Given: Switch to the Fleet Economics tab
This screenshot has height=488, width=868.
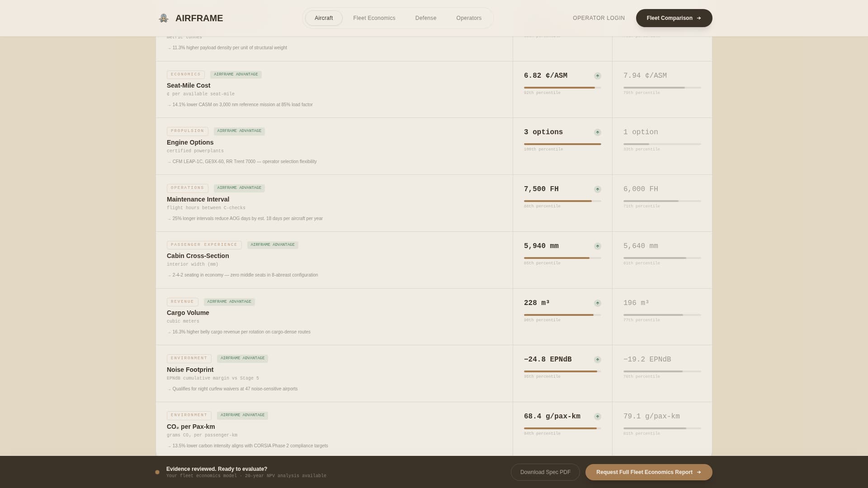Looking at the screenshot, I should coord(374,18).
